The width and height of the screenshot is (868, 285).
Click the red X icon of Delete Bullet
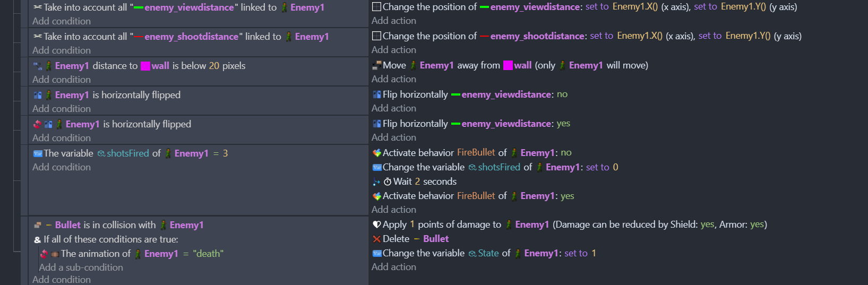point(377,239)
